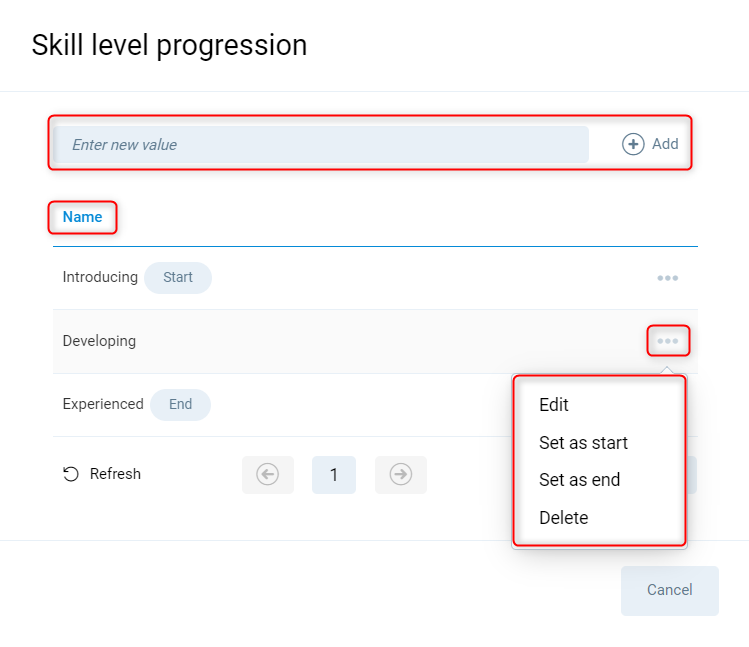Viewport: 749px width, 647px height.
Task: Sort by the Name column header
Action: point(82,217)
